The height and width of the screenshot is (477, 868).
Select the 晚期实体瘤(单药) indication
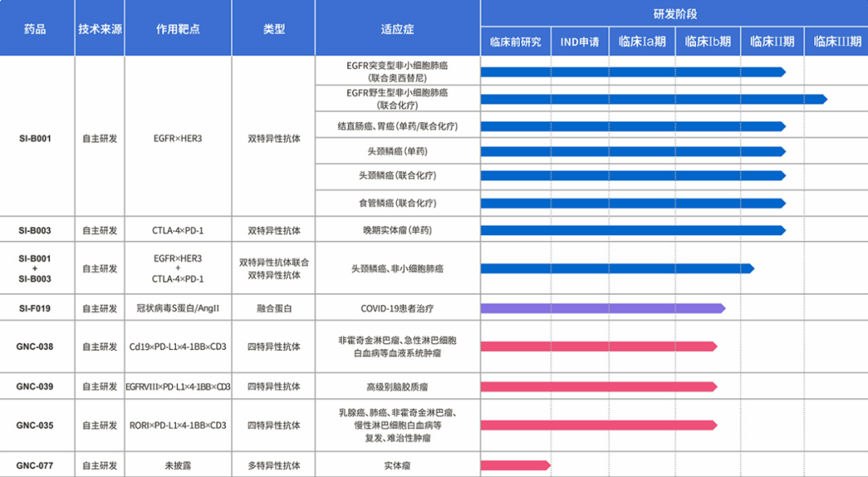click(x=398, y=230)
